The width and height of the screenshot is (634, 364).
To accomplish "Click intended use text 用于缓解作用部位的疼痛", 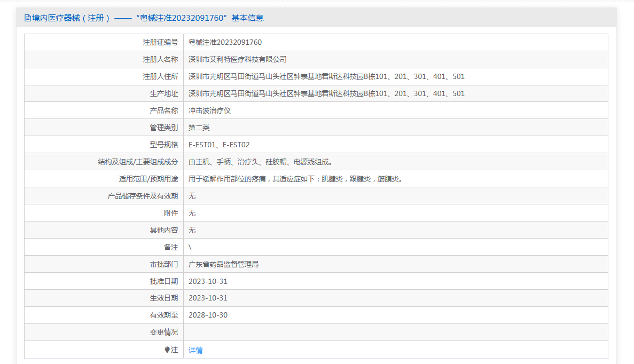I will (x=227, y=179).
